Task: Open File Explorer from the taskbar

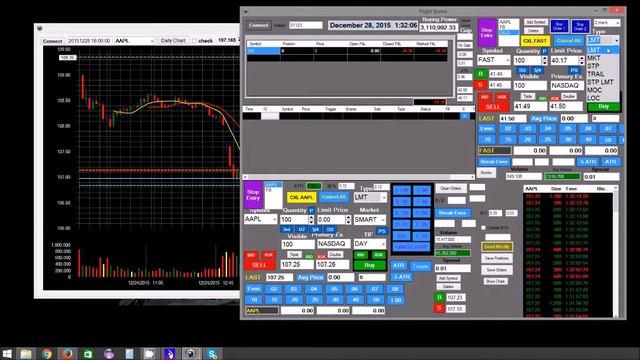Action: [x=26, y=353]
